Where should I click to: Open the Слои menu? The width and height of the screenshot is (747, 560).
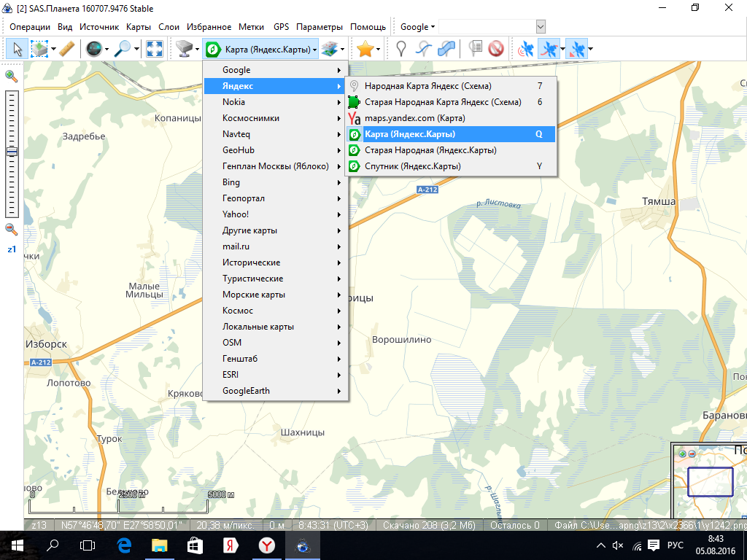point(169,27)
